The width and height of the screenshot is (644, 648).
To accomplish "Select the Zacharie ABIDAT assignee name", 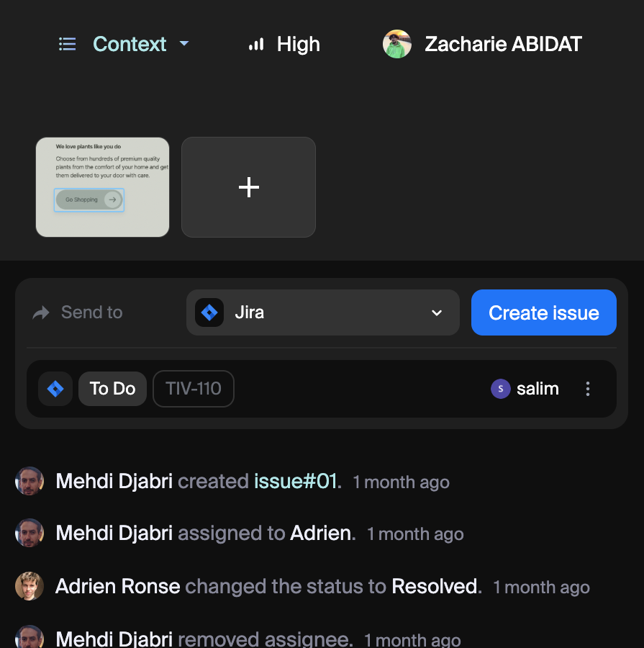I will pyautogui.click(x=503, y=45).
